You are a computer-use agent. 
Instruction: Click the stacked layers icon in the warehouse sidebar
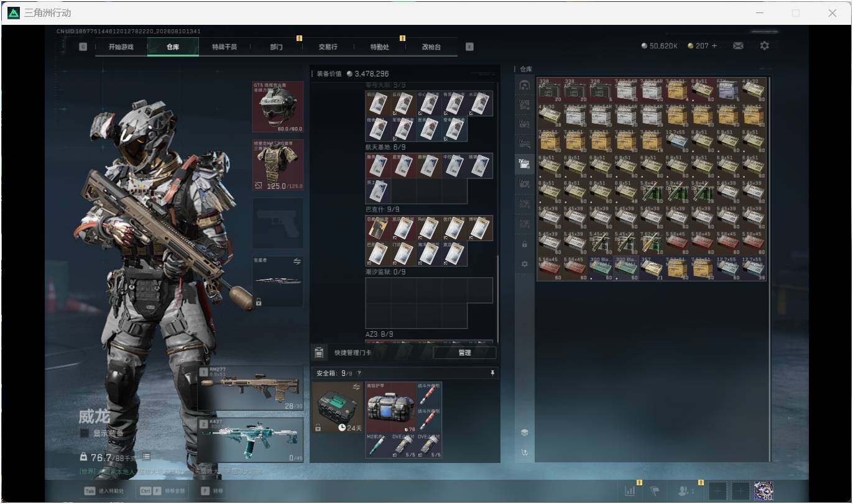coord(525,433)
